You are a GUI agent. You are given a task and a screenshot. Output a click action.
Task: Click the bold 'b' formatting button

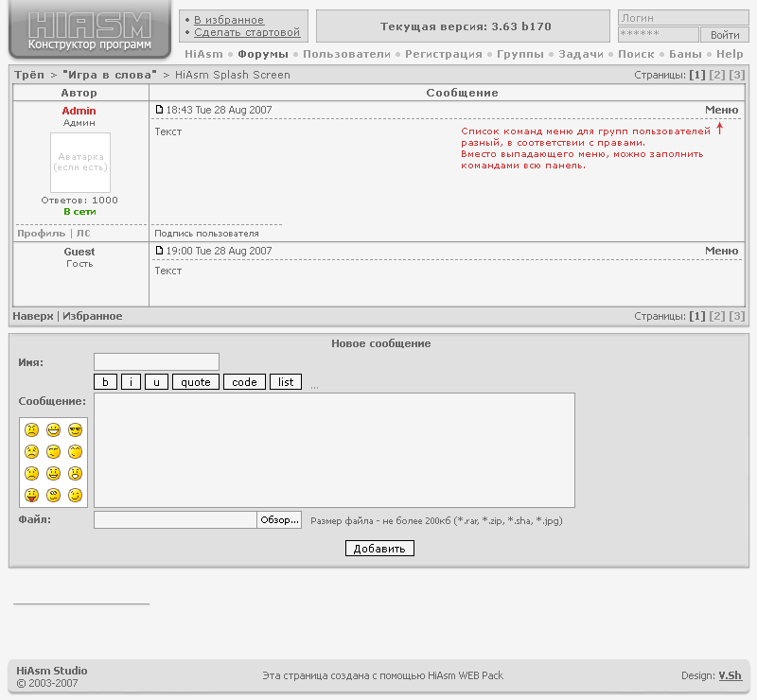coord(105,382)
